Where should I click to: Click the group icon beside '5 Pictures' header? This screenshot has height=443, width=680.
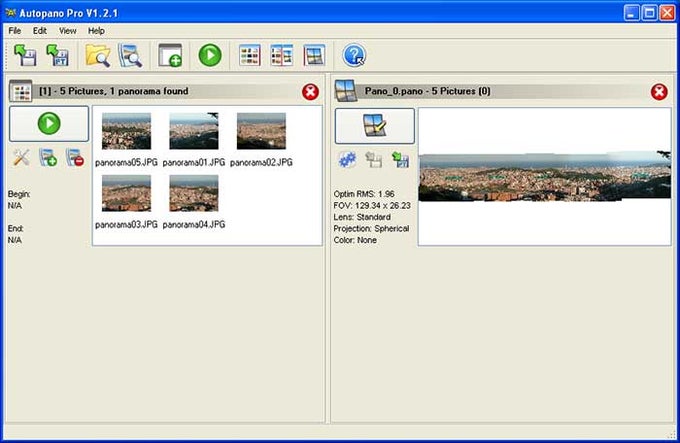20,91
